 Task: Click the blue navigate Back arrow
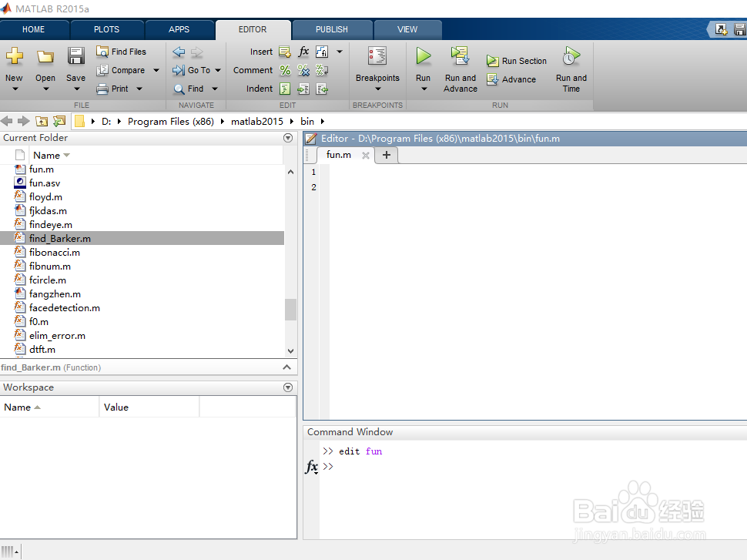coord(179,52)
